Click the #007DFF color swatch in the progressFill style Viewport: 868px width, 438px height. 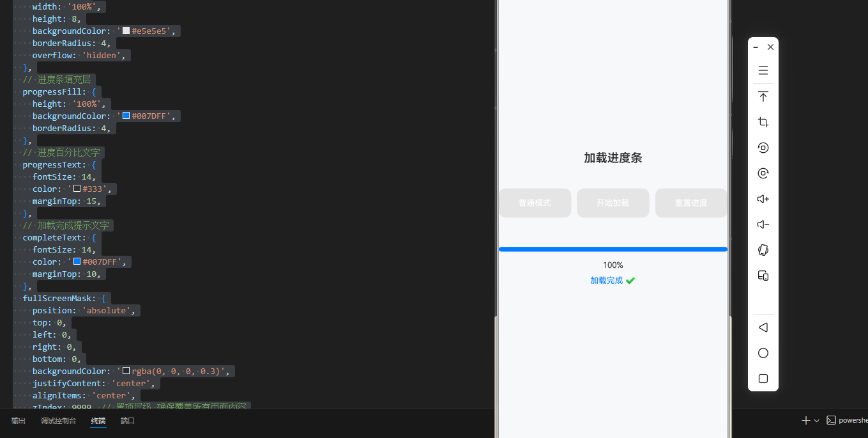(125, 116)
